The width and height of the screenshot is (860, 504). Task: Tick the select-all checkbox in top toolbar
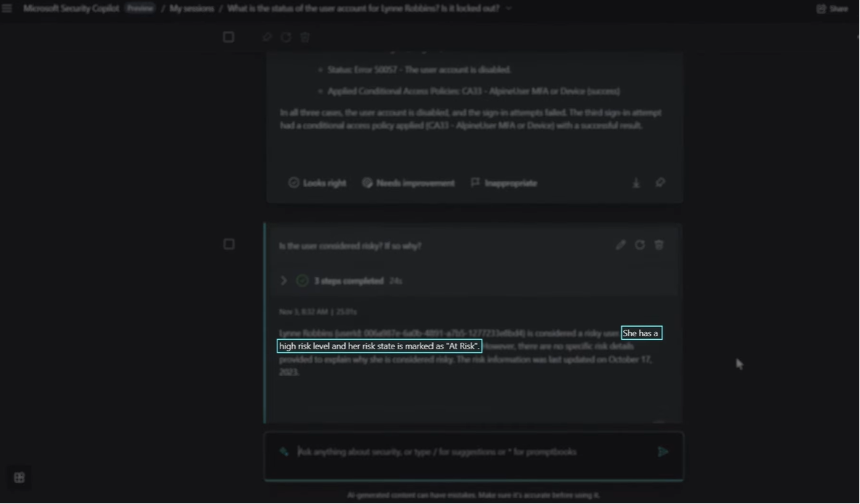[x=229, y=37]
